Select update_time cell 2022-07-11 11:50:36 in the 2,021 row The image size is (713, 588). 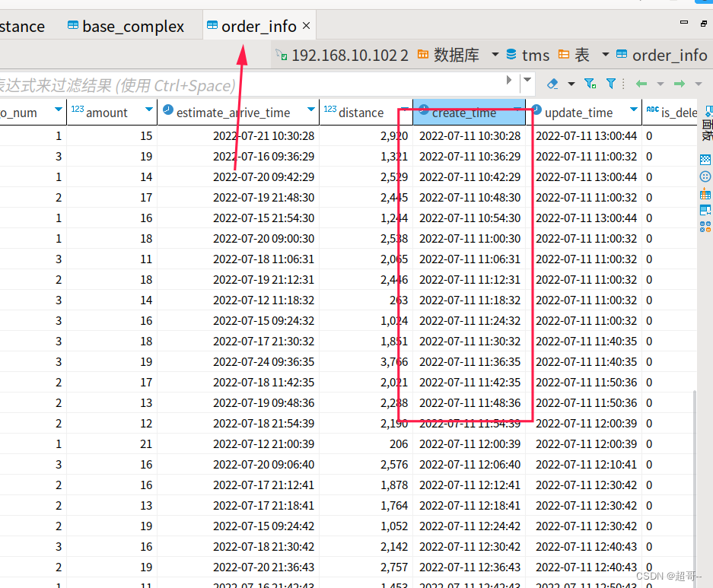(584, 382)
